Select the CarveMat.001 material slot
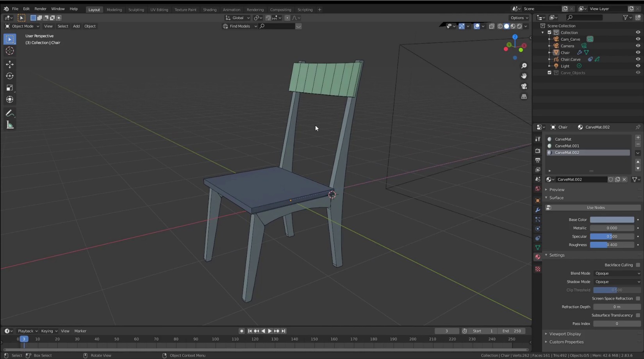This screenshot has height=359, width=644. click(588, 146)
